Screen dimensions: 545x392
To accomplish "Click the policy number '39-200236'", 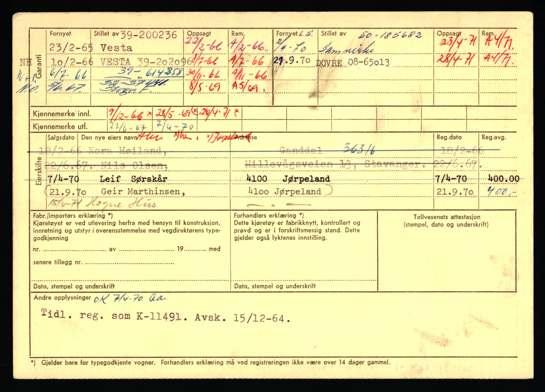I will pos(149,35).
